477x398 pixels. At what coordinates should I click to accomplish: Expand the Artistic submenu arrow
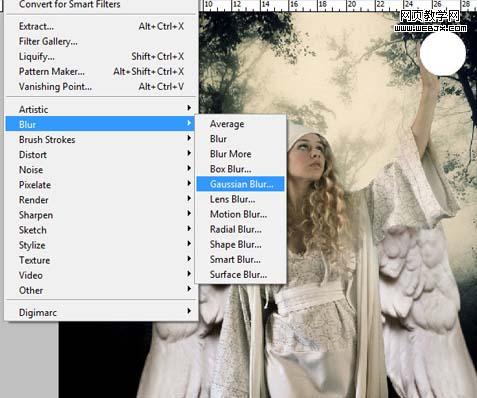click(189, 108)
